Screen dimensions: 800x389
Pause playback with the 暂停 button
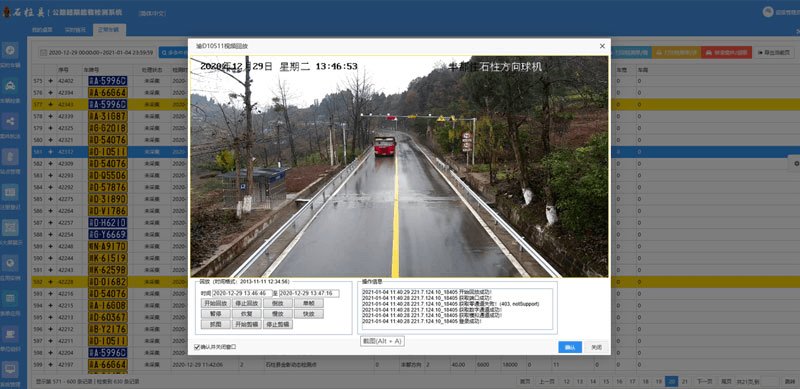coord(215,313)
